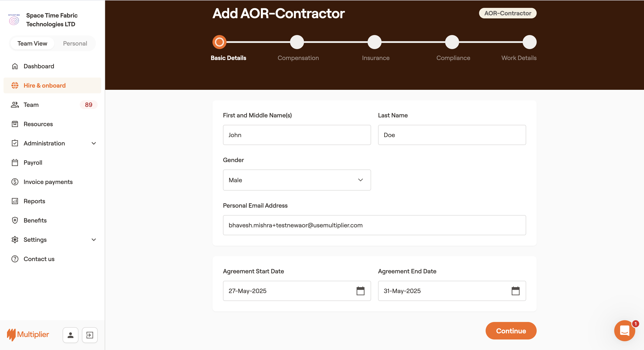Click the user profile icon button
Image resolution: width=644 pixels, height=350 pixels.
click(x=71, y=335)
